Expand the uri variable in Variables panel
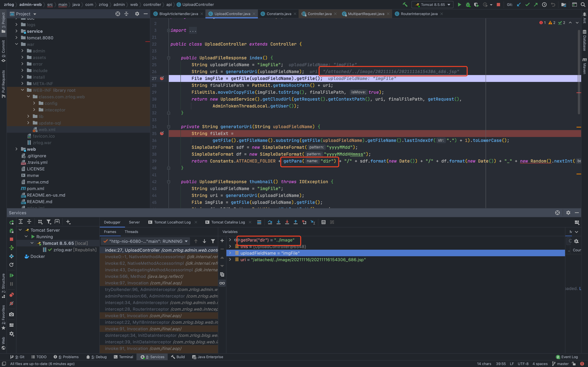This screenshot has height=367, width=588. pyautogui.click(x=230, y=260)
